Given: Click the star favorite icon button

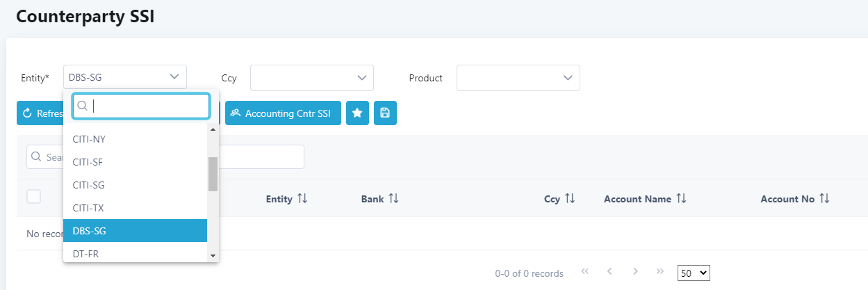Looking at the screenshot, I should (x=357, y=113).
